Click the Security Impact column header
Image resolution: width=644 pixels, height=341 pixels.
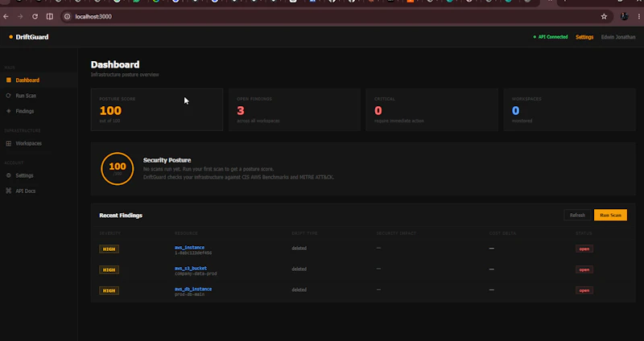click(396, 233)
